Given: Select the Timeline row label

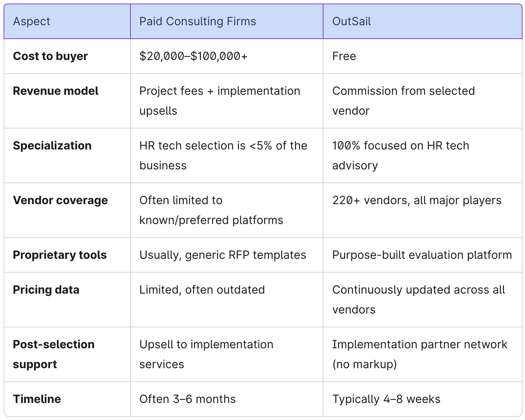Looking at the screenshot, I should 37,399.
